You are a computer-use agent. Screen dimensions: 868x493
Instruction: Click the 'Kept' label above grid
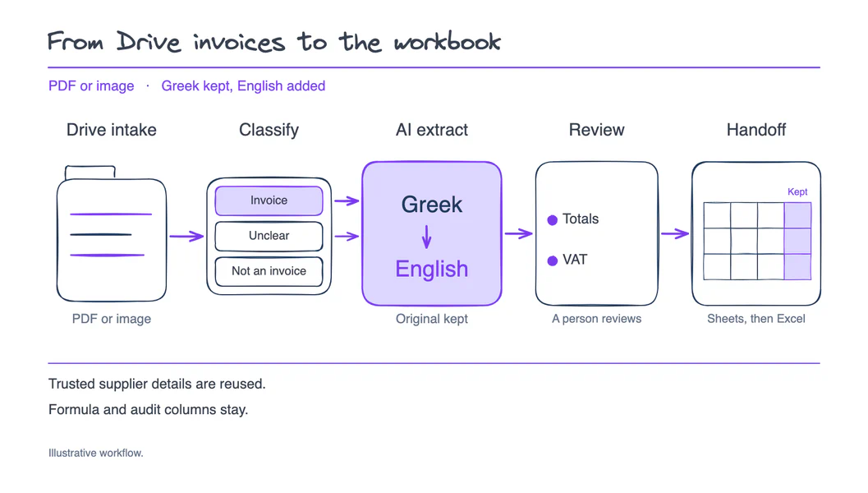(x=797, y=191)
